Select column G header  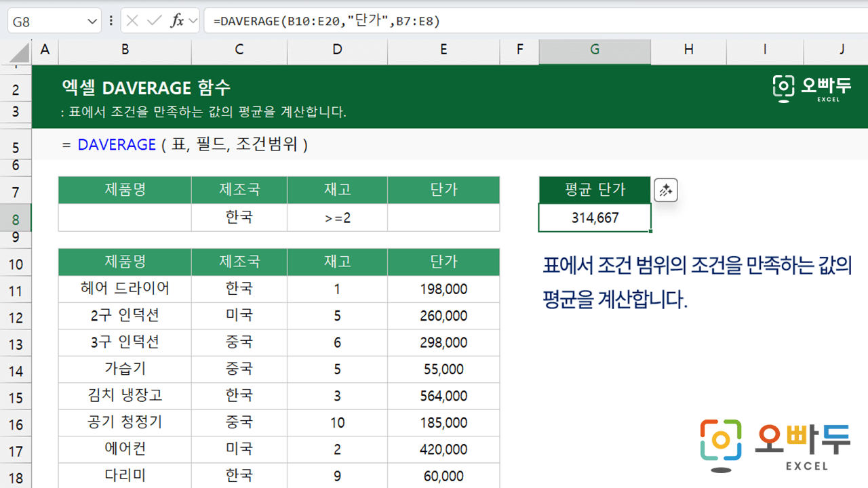click(x=594, y=49)
